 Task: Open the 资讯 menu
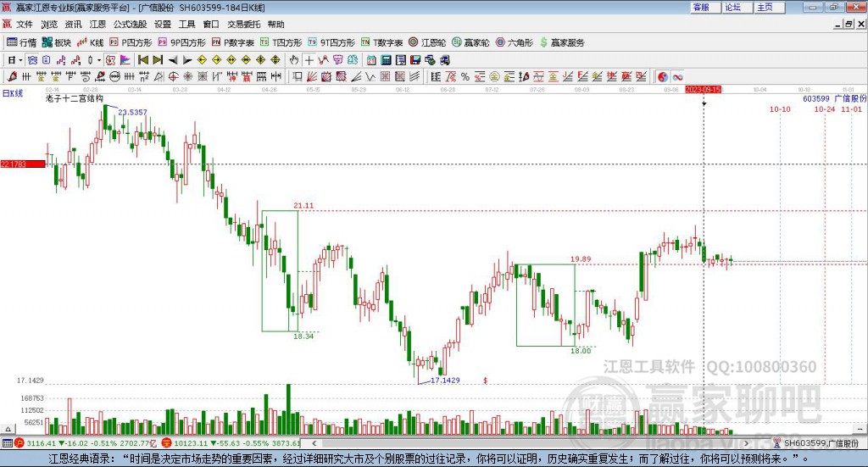tap(73, 25)
